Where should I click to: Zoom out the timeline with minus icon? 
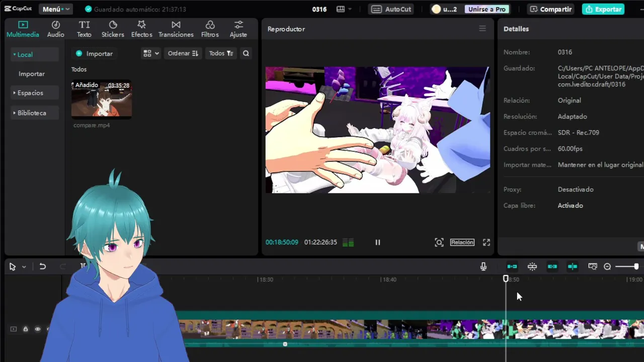click(x=607, y=266)
